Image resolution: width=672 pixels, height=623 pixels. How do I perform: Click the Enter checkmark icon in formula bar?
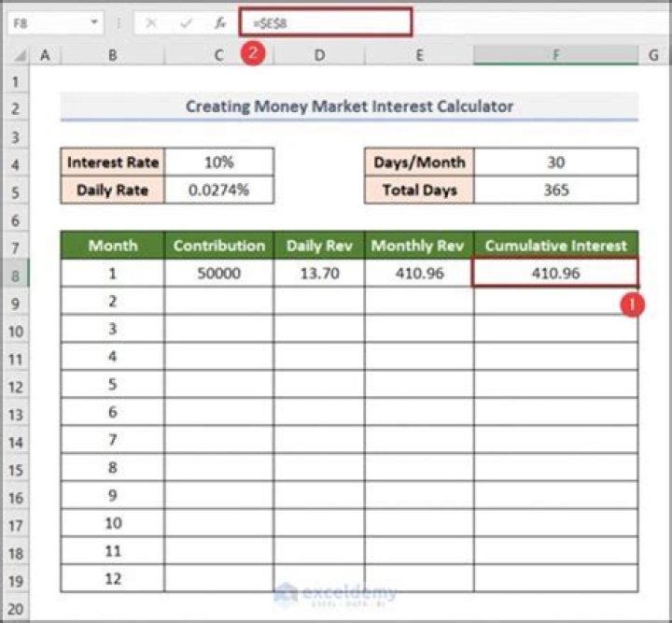(186, 23)
